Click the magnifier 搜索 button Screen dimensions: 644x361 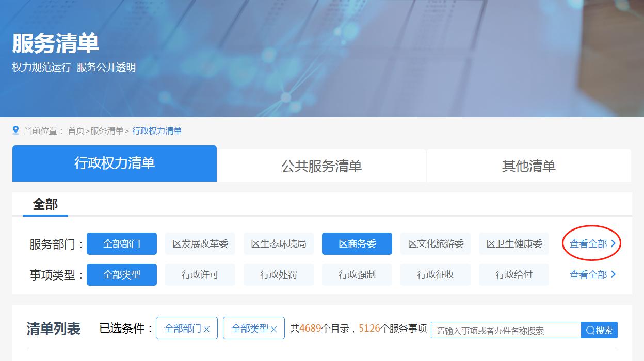[599, 330]
